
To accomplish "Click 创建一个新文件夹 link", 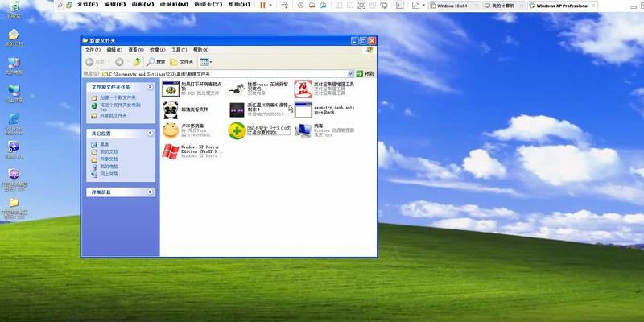I will (118, 97).
